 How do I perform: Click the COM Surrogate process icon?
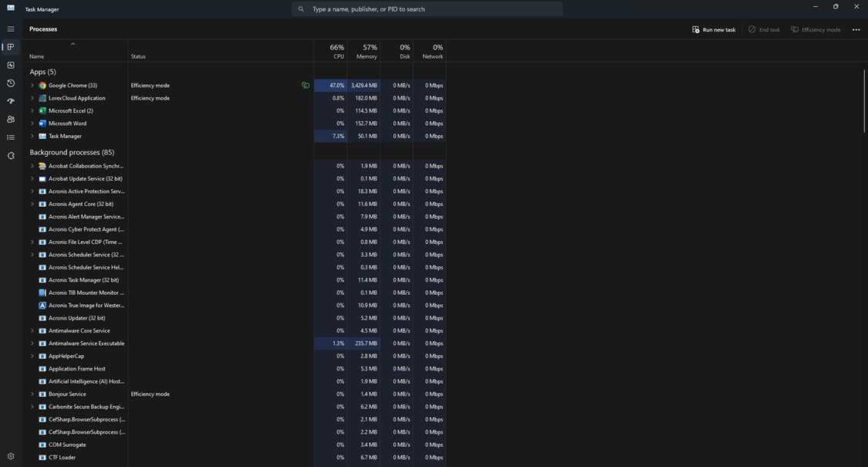(42, 445)
